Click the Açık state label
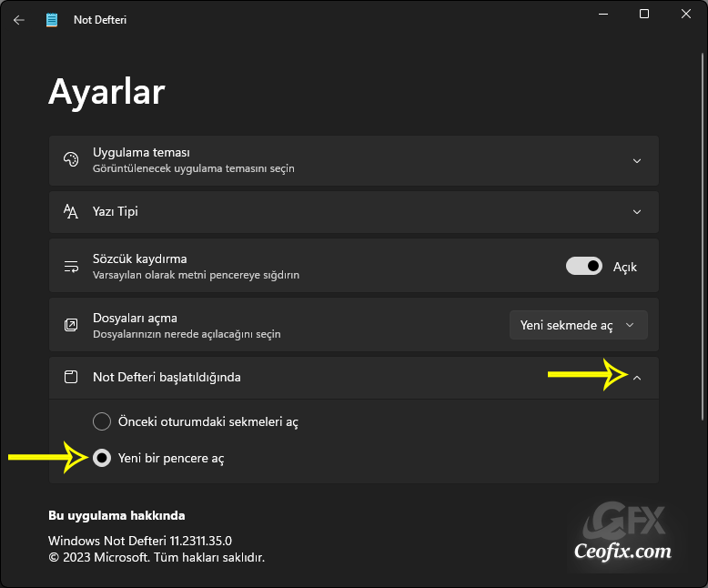Viewport: 708px width, 588px height. coord(625,267)
